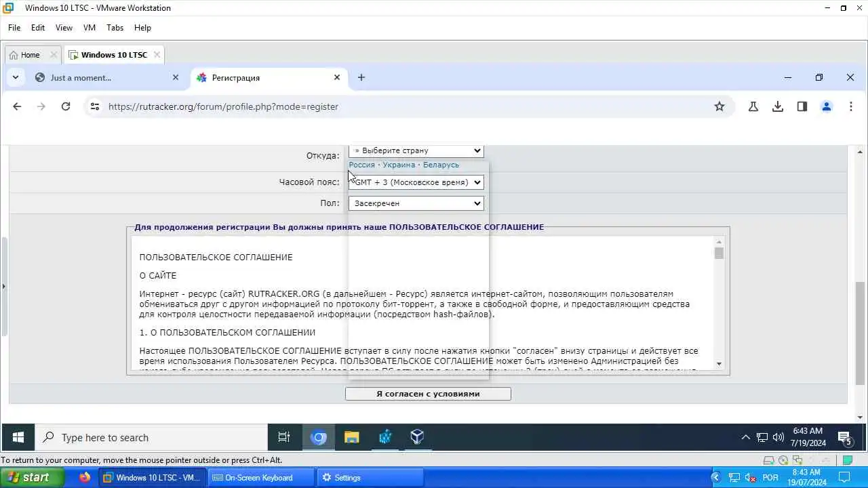Open Task View in guest taskbar
The width and height of the screenshot is (868, 488).
pyautogui.click(x=284, y=438)
